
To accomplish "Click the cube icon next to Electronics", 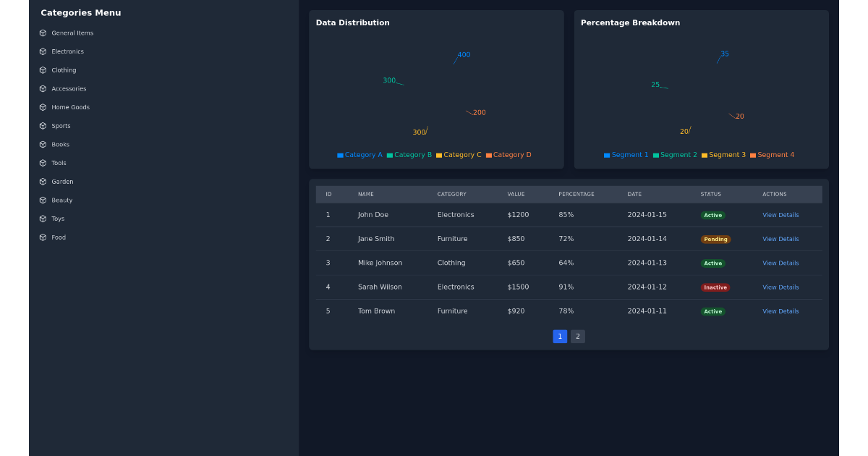I will pos(43,51).
